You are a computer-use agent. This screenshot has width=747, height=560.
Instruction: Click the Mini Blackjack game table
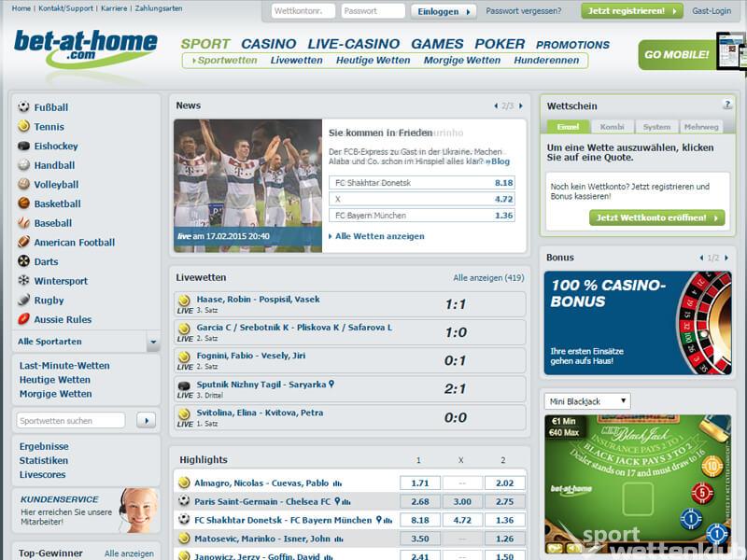tap(638, 483)
